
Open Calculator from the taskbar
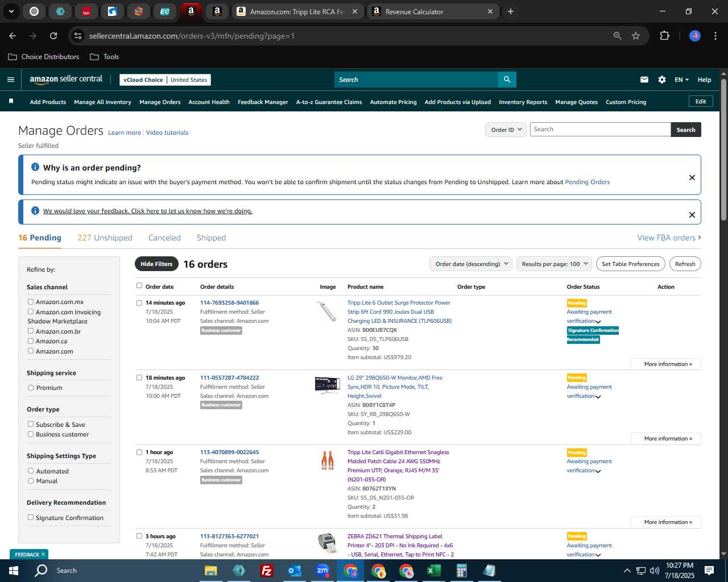461,570
